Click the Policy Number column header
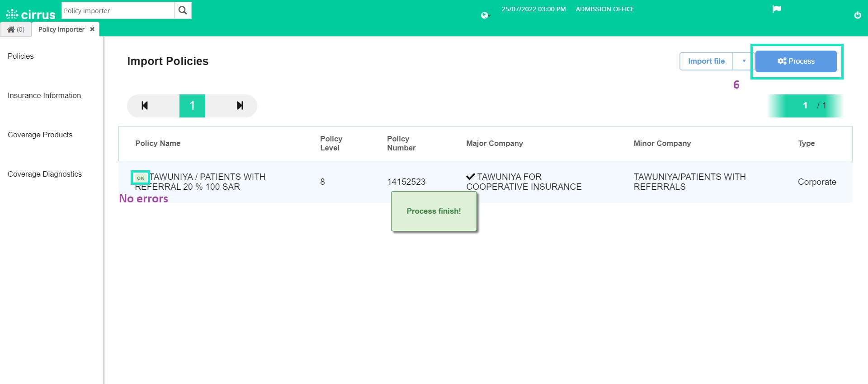This screenshot has height=384, width=868. [x=401, y=143]
